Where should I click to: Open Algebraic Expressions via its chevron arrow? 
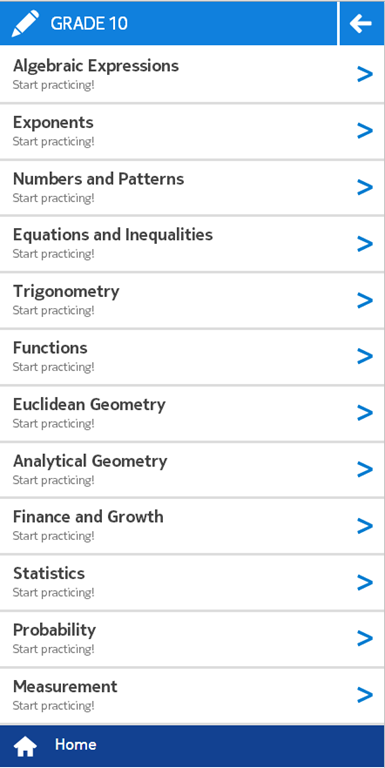click(x=365, y=74)
